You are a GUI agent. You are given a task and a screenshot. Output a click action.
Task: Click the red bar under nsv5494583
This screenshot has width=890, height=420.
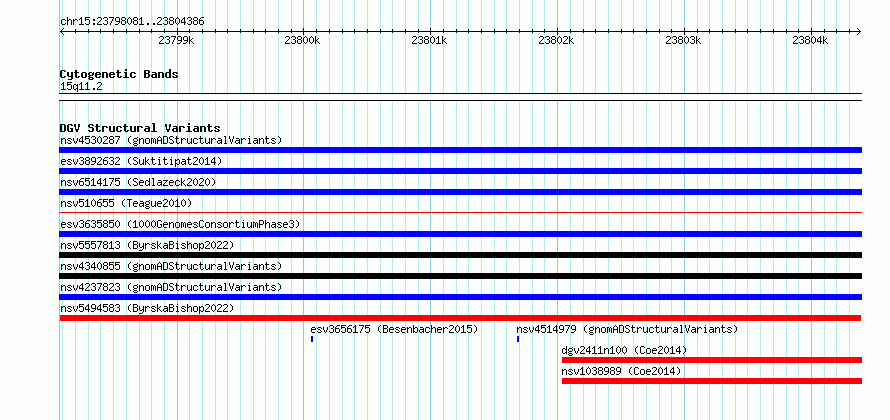(461, 318)
